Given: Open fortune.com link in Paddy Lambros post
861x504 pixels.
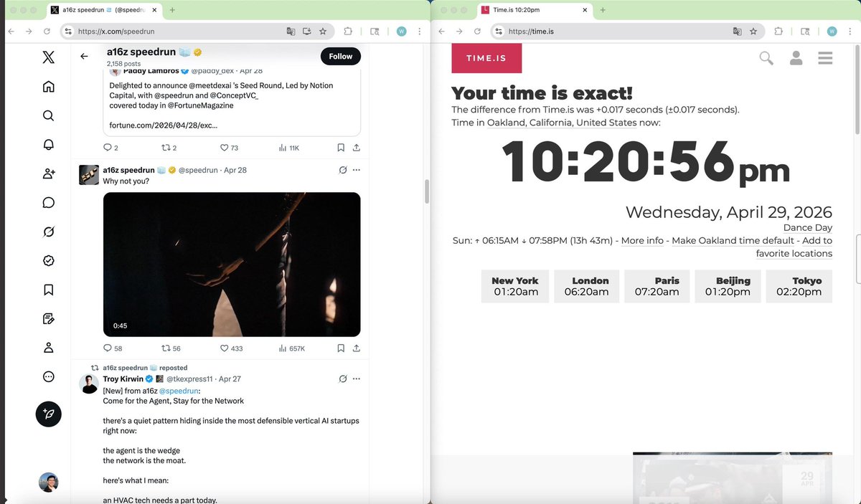Looking at the screenshot, I should click(163, 125).
